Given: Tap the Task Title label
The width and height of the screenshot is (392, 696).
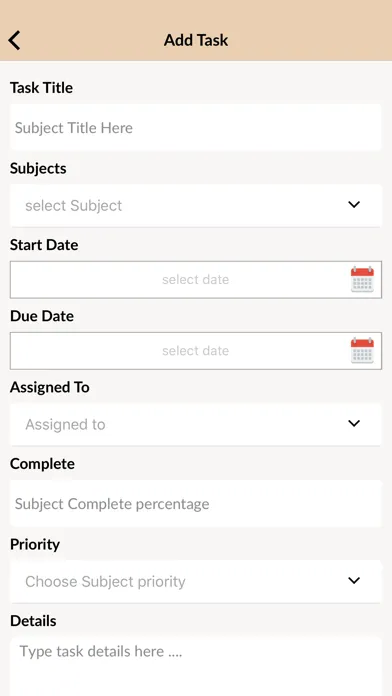Looking at the screenshot, I should point(41,88).
